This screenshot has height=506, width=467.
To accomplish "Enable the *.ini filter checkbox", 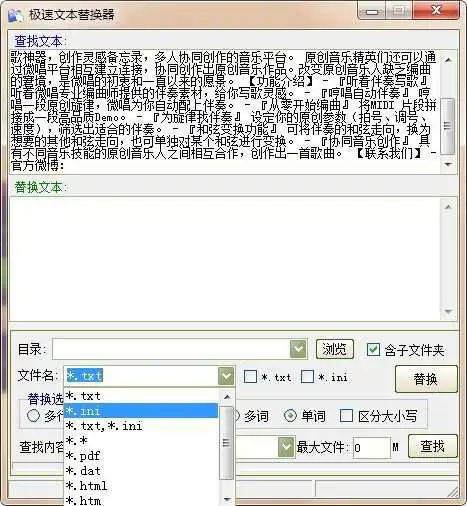I will click(x=307, y=377).
